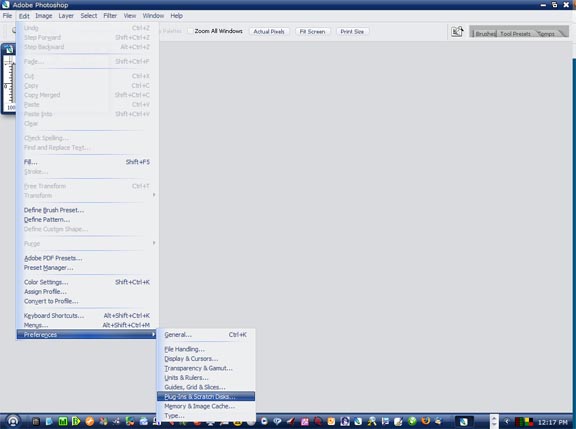
Task: Open the File menu
Action: point(7,16)
